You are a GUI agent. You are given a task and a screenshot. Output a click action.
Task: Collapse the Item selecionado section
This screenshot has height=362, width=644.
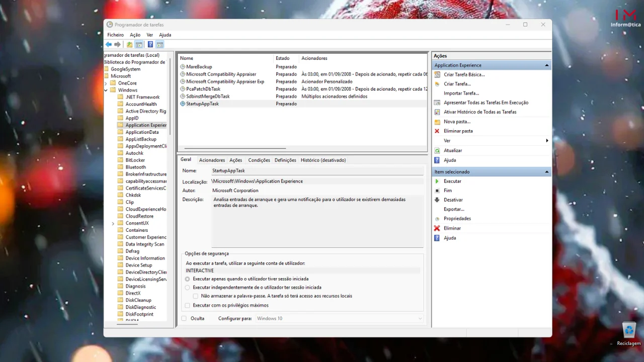547,172
